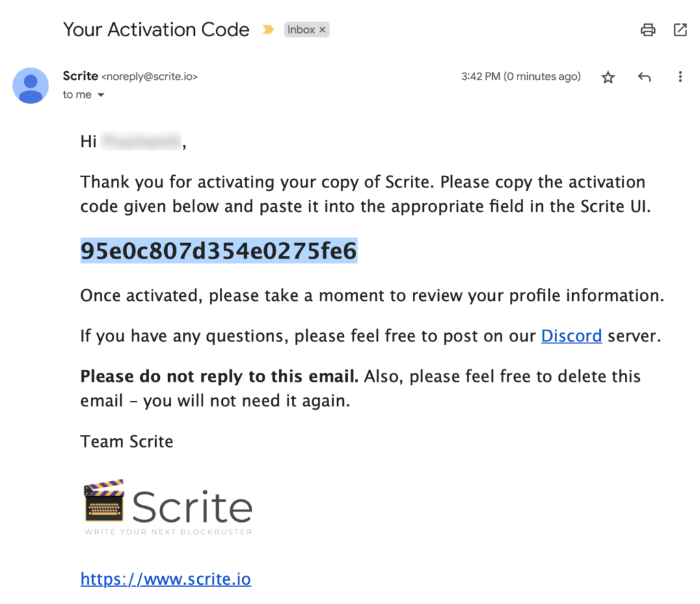This screenshot has height=604, width=700.
Task: Click the sender's profile avatar
Action: click(x=30, y=86)
